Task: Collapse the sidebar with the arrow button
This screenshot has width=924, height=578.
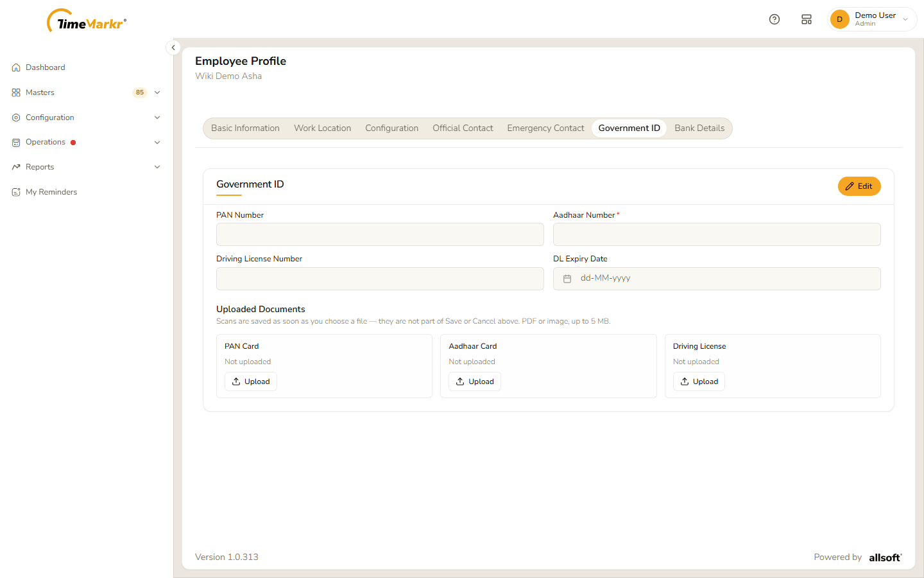Action: pyautogui.click(x=173, y=48)
